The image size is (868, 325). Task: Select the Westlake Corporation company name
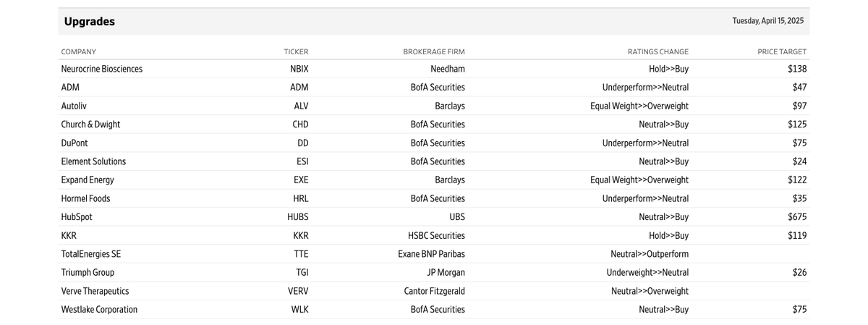(x=99, y=310)
